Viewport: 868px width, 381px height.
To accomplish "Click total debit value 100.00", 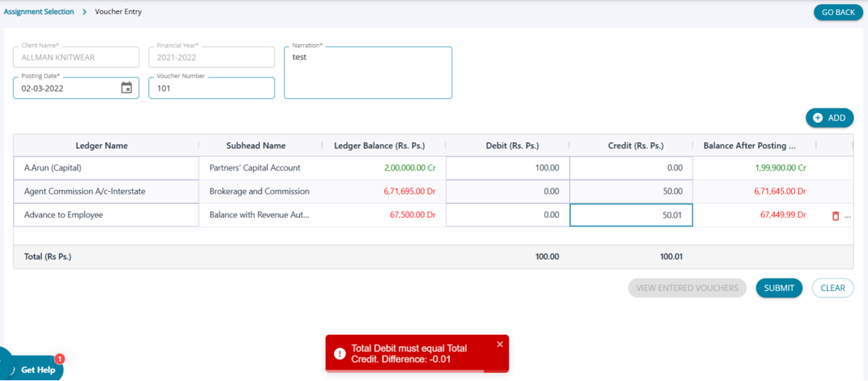I will [547, 257].
